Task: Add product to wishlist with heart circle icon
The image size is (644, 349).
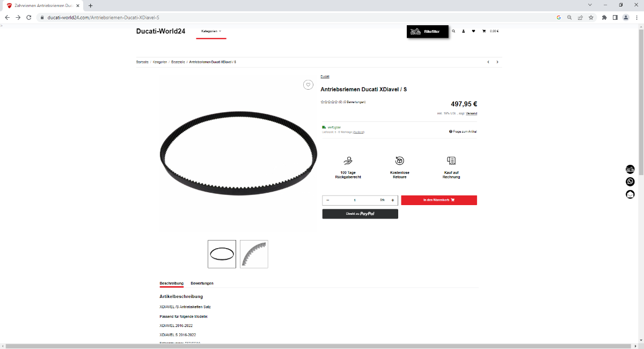Action: tap(308, 85)
